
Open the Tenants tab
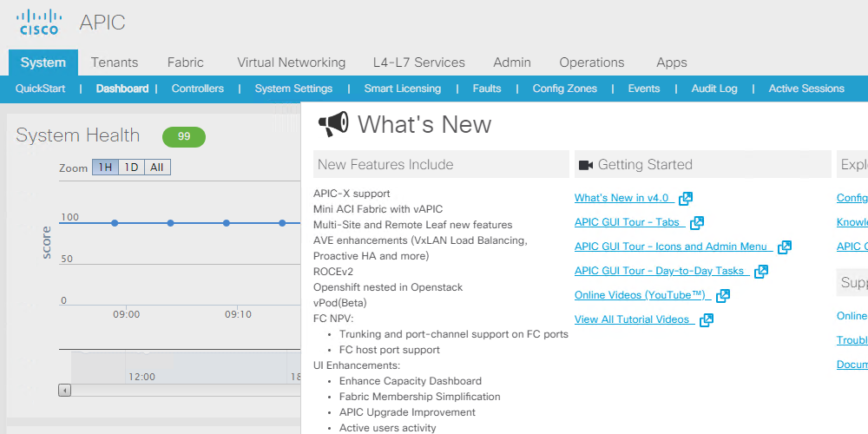tap(115, 62)
